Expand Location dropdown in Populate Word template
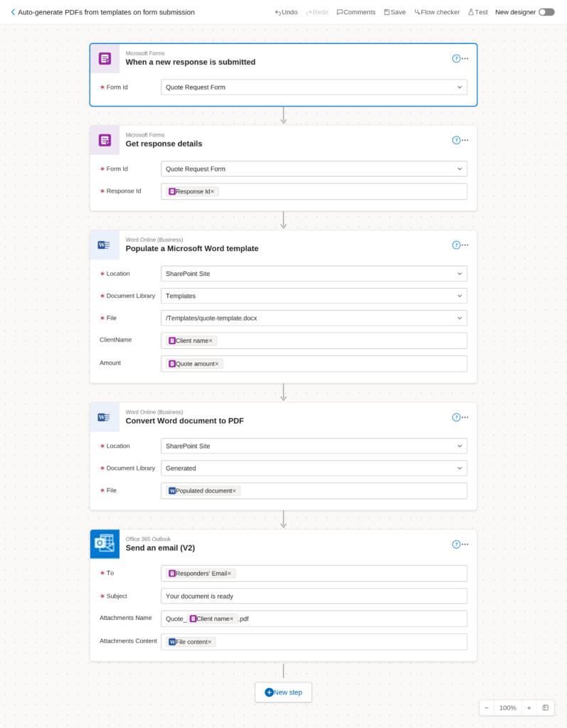The image size is (567, 728). (459, 274)
